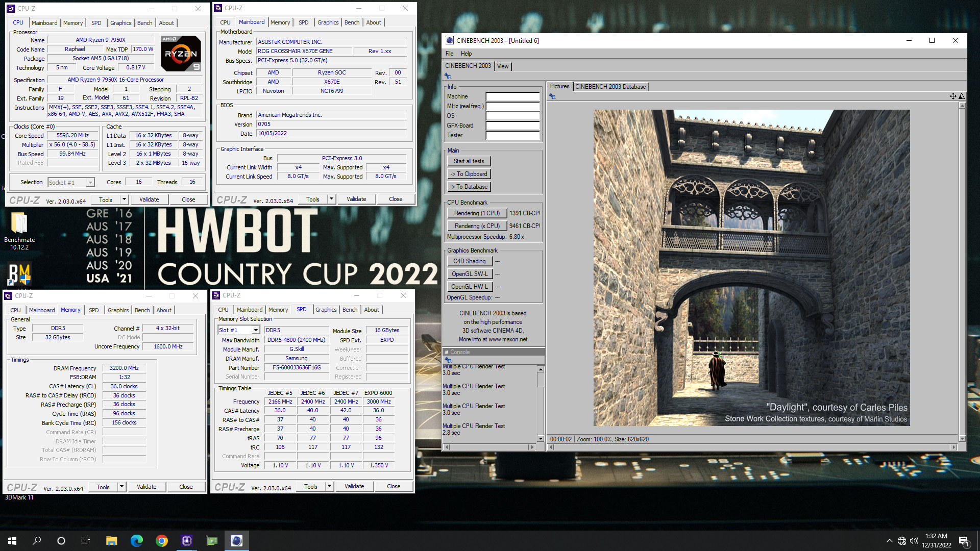Click the pin icon under the CINEBENCH 2003 tab
Screen dimensions: 980x551
pyautogui.click(x=448, y=76)
